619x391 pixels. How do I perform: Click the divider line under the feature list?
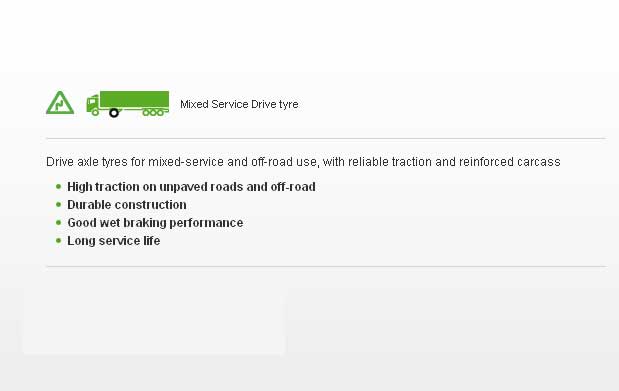click(x=326, y=267)
